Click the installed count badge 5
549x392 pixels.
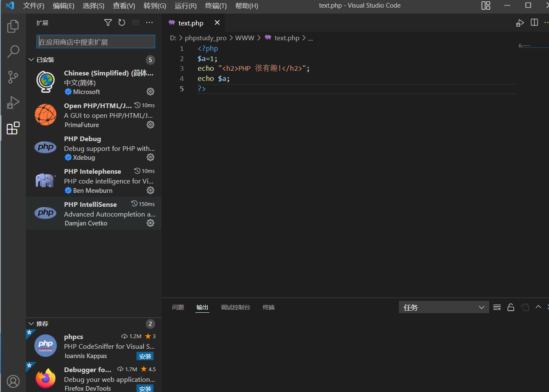150,60
